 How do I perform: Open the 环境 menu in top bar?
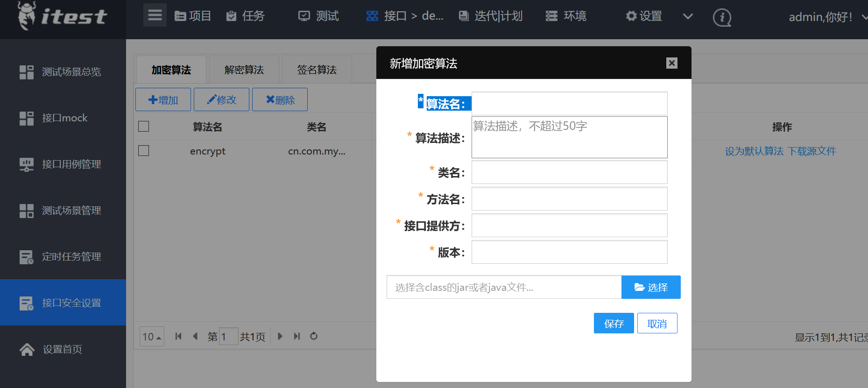tap(566, 16)
